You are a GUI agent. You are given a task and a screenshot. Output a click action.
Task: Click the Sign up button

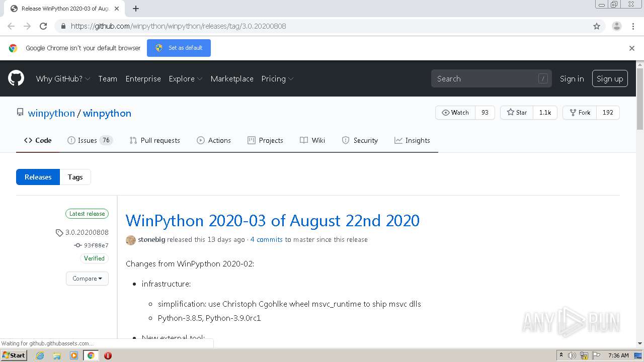point(610,78)
